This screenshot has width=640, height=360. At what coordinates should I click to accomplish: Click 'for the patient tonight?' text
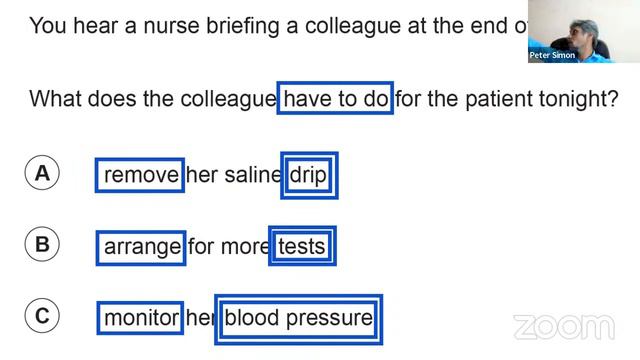tap(507, 99)
